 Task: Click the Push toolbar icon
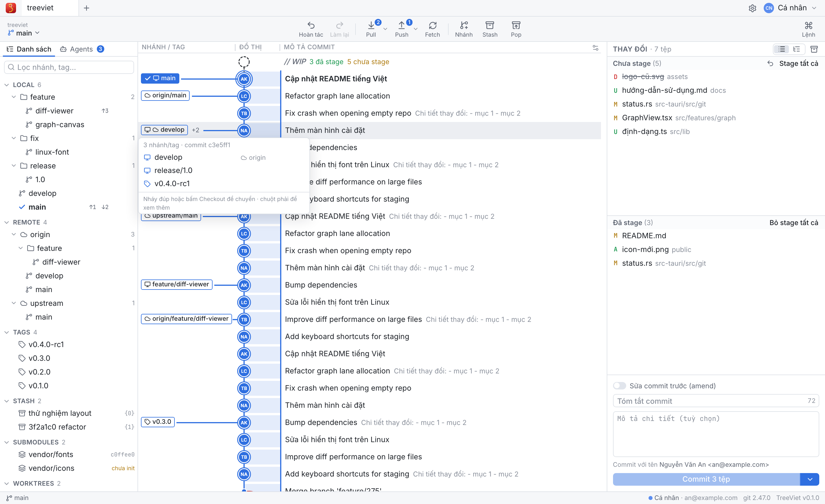coord(401,25)
